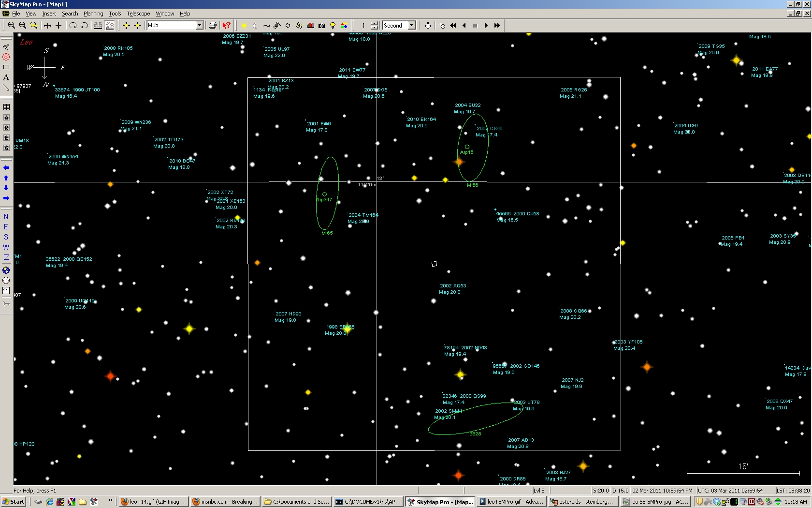Toggle the boxed G button in sidebar
This screenshot has height=508, width=812.
(x=6, y=148)
